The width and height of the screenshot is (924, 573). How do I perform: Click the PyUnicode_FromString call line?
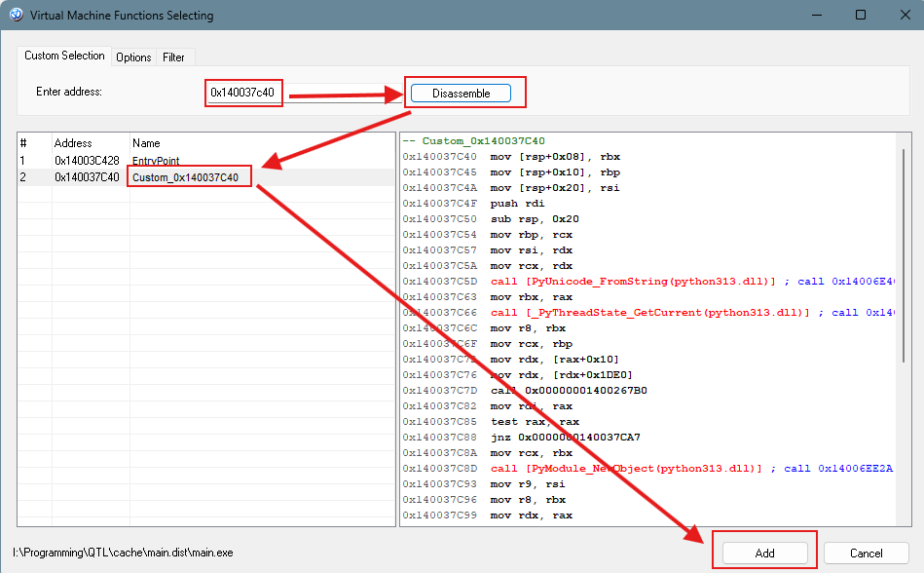(x=633, y=282)
